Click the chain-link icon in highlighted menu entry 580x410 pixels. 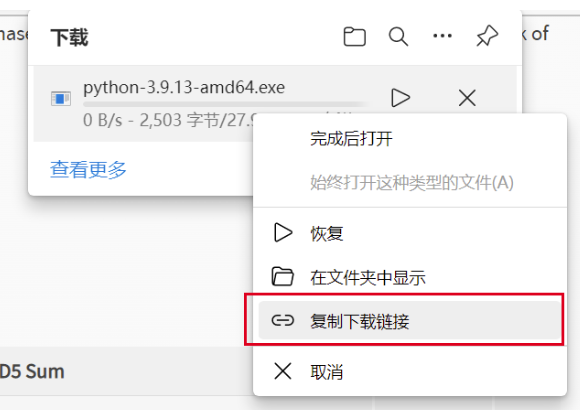point(283,320)
